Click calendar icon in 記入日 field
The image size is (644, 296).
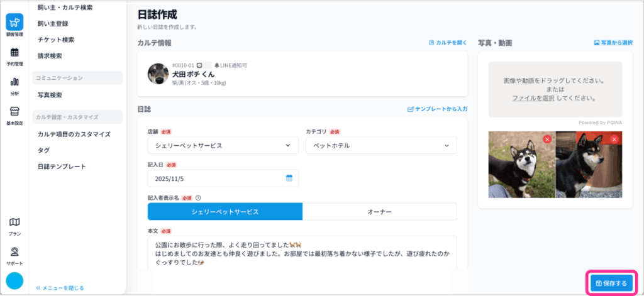[x=289, y=178]
